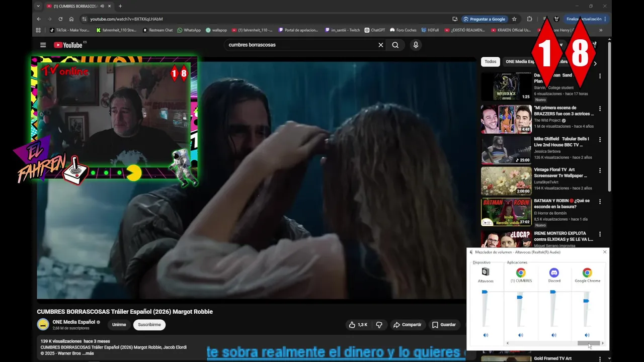Open options for the Gold Framed TV Art video
644x362 pixels.
[x=600, y=359]
